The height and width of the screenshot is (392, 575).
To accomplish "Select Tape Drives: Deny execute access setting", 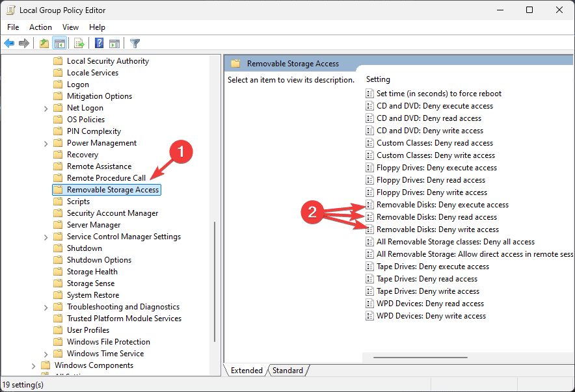I will (x=433, y=267).
